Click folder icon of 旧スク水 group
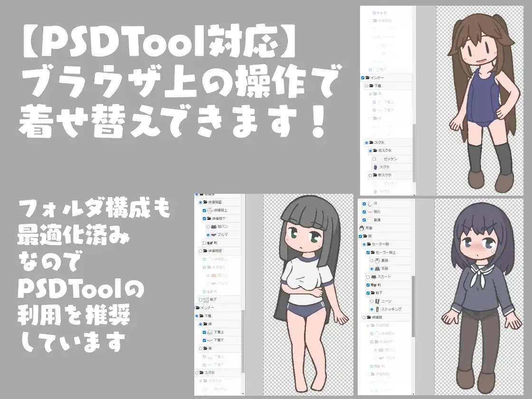This screenshot has width=532, height=399. coord(375,151)
